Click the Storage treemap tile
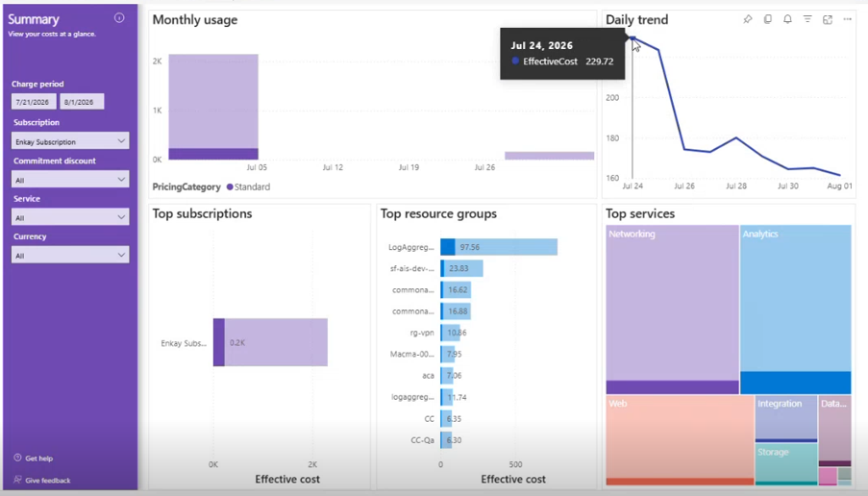The height and width of the screenshot is (496, 868). coord(786,464)
